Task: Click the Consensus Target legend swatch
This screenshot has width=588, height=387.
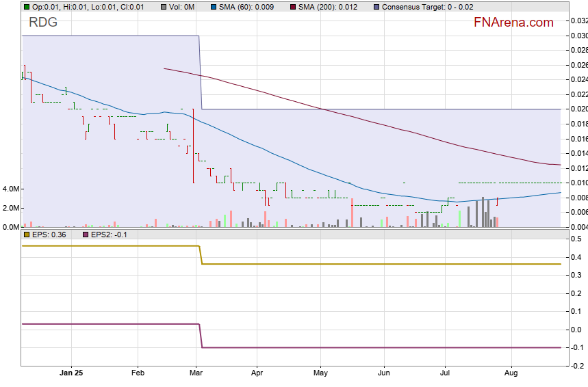Action: [x=376, y=7]
